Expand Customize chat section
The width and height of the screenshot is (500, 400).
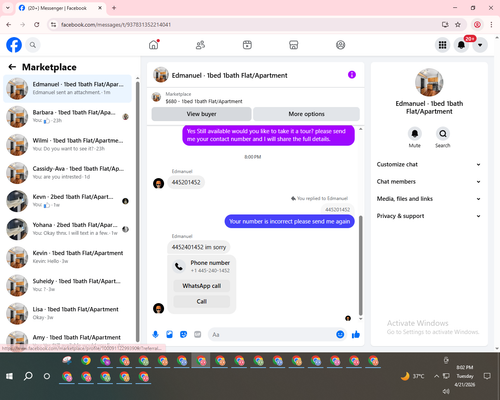[x=429, y=164]
